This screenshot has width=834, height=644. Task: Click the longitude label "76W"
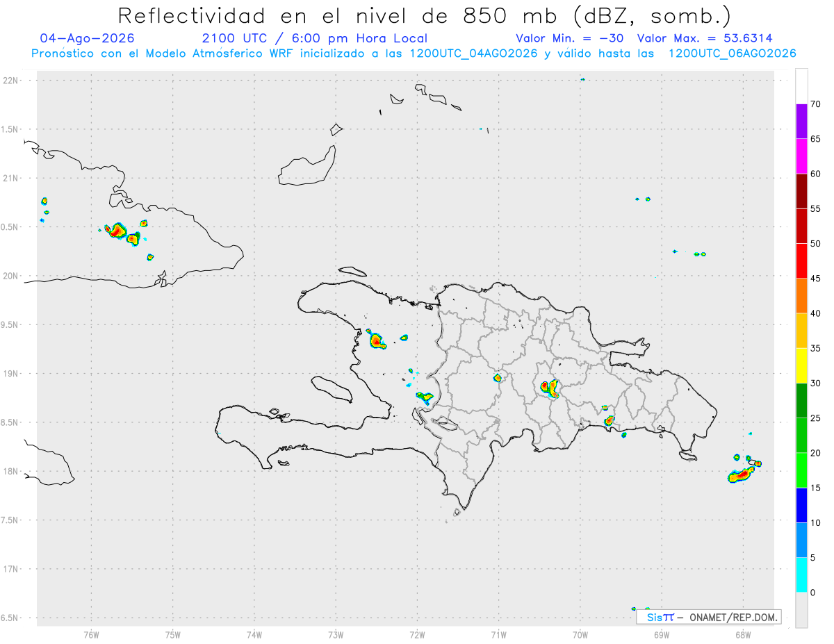click(91, 634)
